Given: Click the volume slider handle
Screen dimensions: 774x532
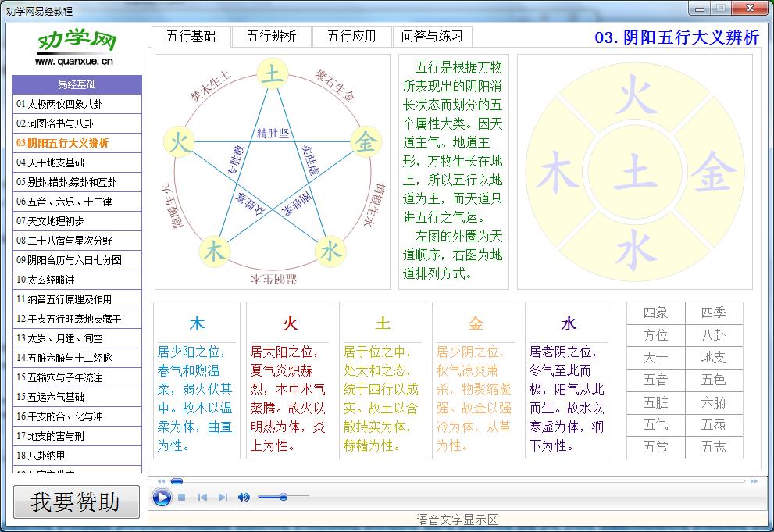Looking at the screenshot, I should tap(284, 497).
